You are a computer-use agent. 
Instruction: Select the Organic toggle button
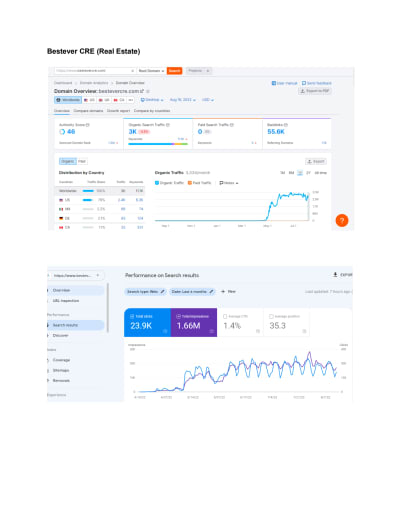click(68, 161)
